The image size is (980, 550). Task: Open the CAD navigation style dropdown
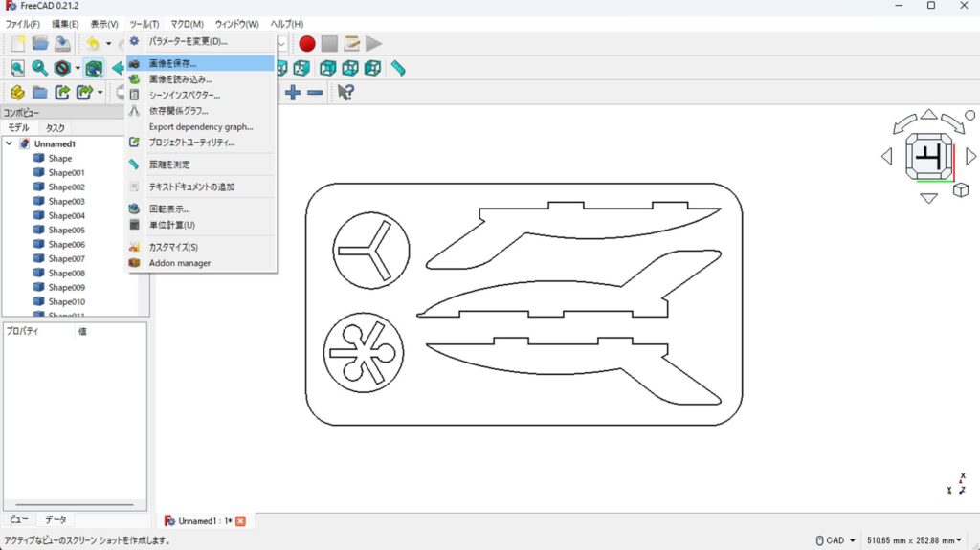point(835,540)
